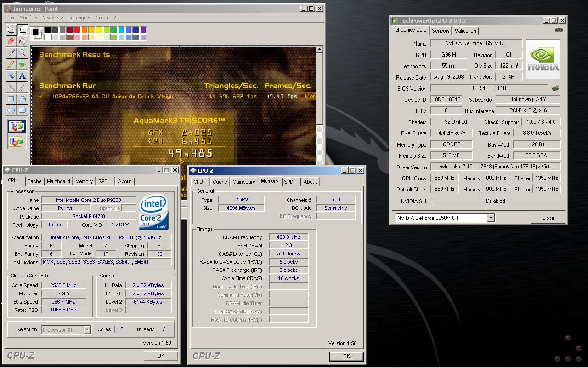588x368 pixels.
Task: Click the Paint vertical scrollbar thumb
Action: (320, 88)
